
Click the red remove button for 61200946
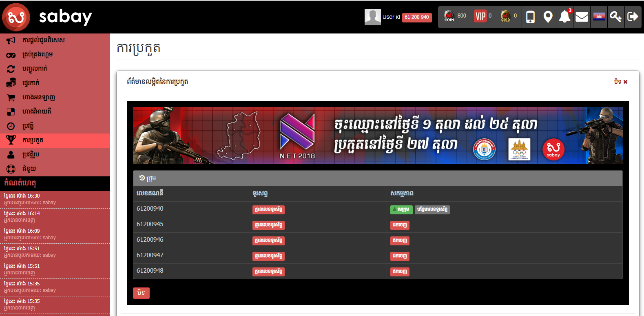tap(400, 240)
